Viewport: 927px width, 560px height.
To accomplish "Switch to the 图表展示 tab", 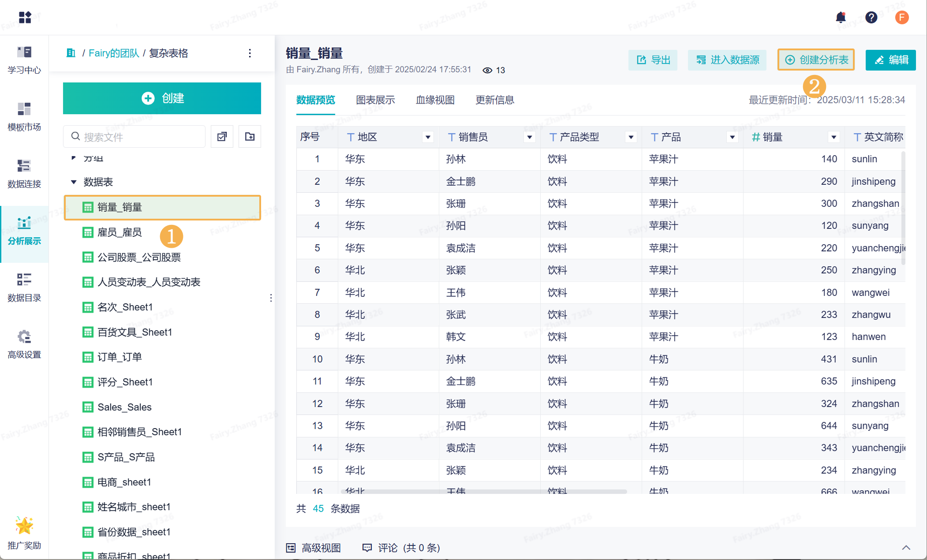I will pyautogui.click(x=375, y=100).
